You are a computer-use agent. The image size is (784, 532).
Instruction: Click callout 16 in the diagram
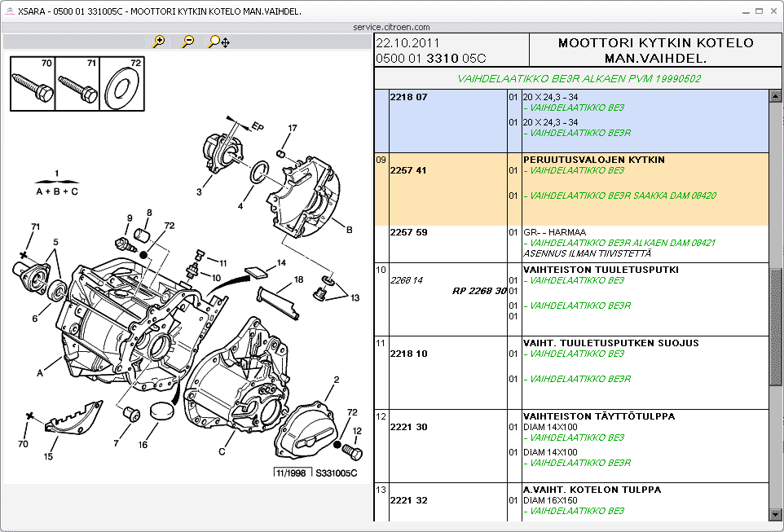143,445
